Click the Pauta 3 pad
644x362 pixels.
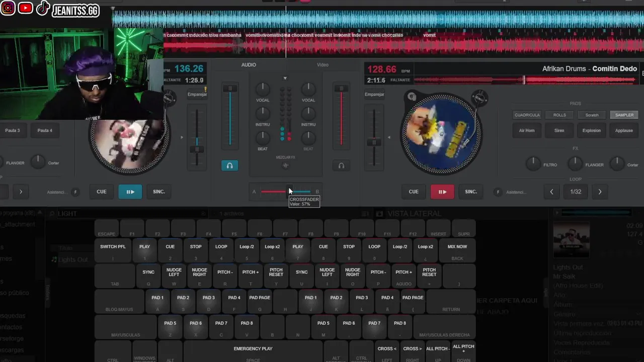click(13, 131)
